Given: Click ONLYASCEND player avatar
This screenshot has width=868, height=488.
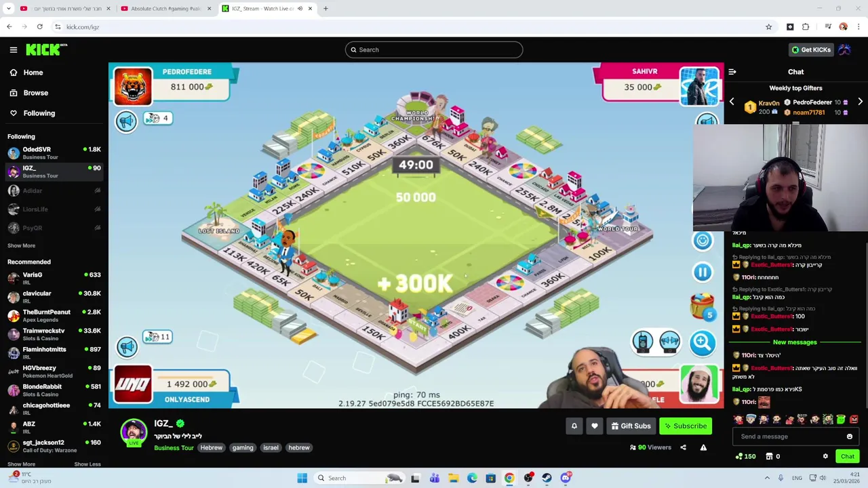Looking at the screenshot, I should click(x=133, y=384).
